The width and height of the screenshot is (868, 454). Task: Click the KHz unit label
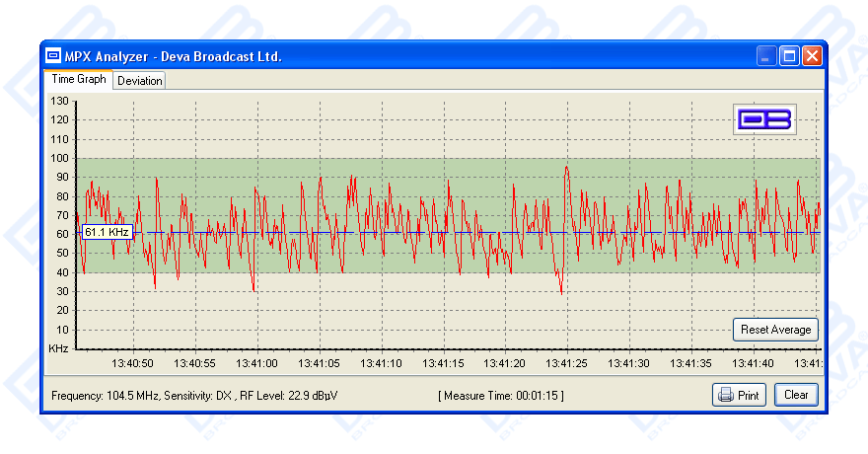59,349
